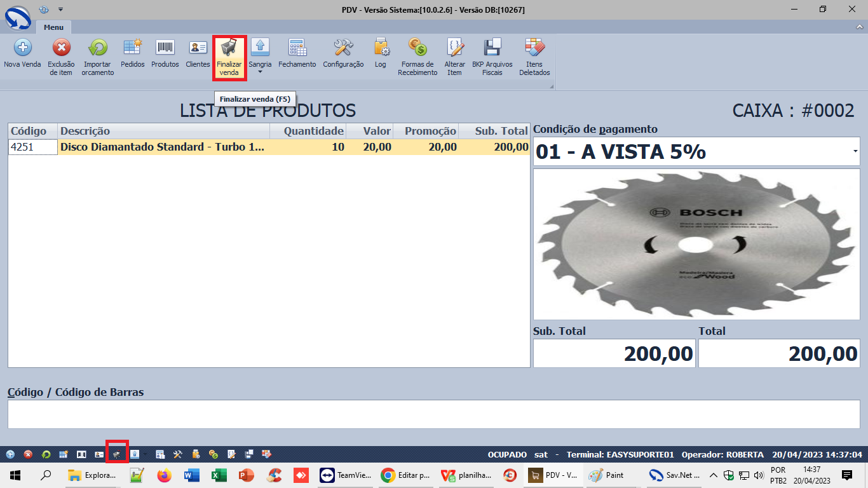868x488 pixels.
Task: Click status bar small coins payment icon
Action: coord(214,454)
